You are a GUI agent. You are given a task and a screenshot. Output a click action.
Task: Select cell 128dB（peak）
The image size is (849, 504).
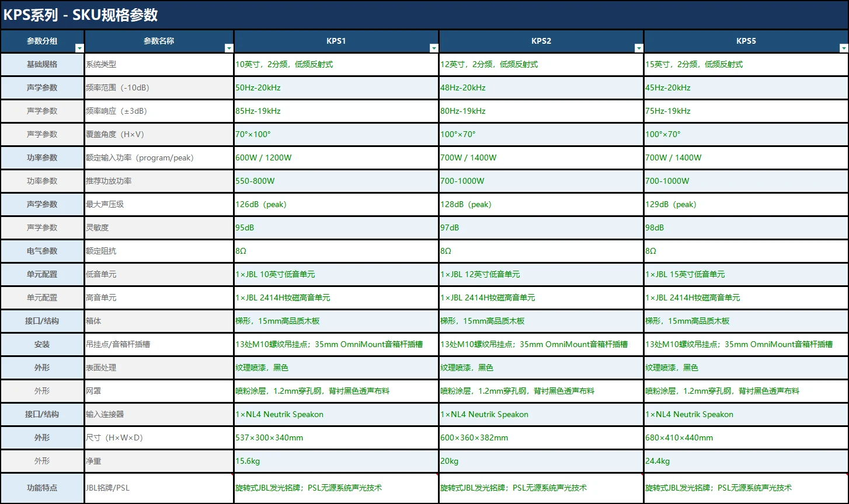point(541,205)
